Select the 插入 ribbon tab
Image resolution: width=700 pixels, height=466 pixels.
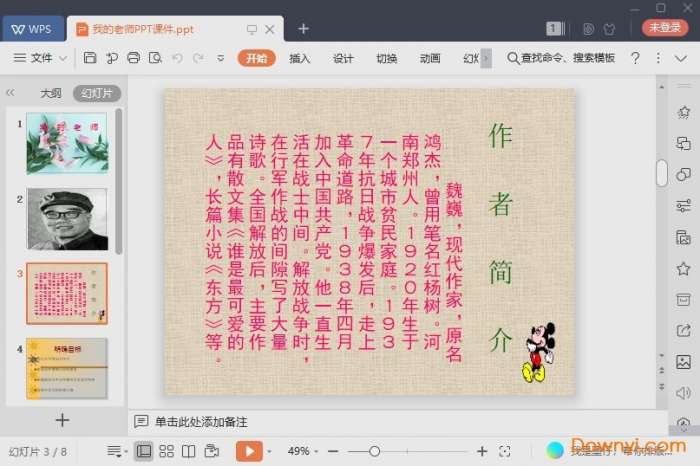[x=300, y=58]
